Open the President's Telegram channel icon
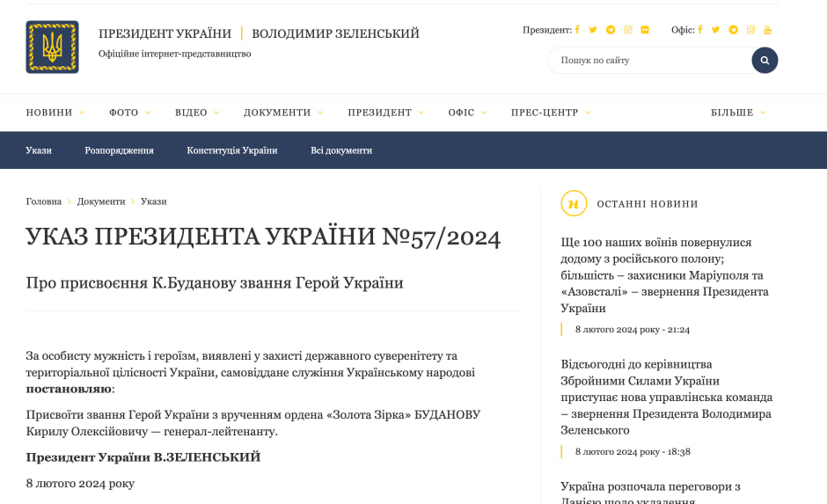Image resolution: width=827 pixels, height=504 pixels. (611, 30)
